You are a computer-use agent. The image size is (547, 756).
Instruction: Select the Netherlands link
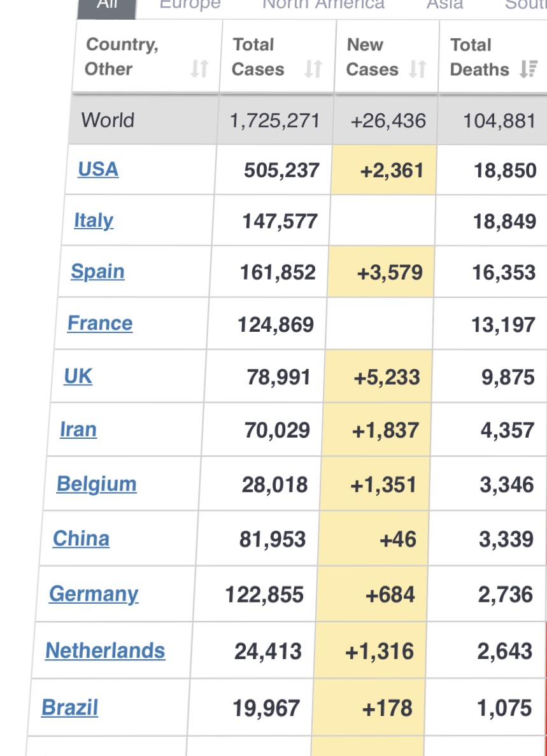tap(105, 651)
